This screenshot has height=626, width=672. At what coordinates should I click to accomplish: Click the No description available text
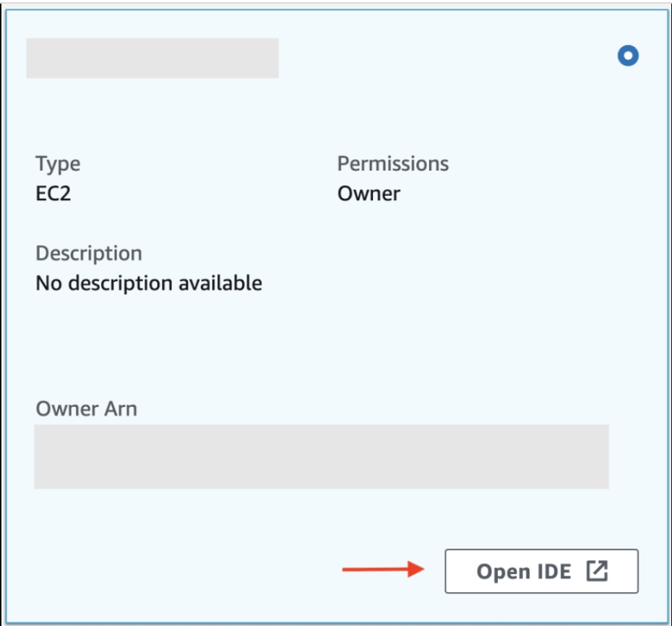pos(149,283)
